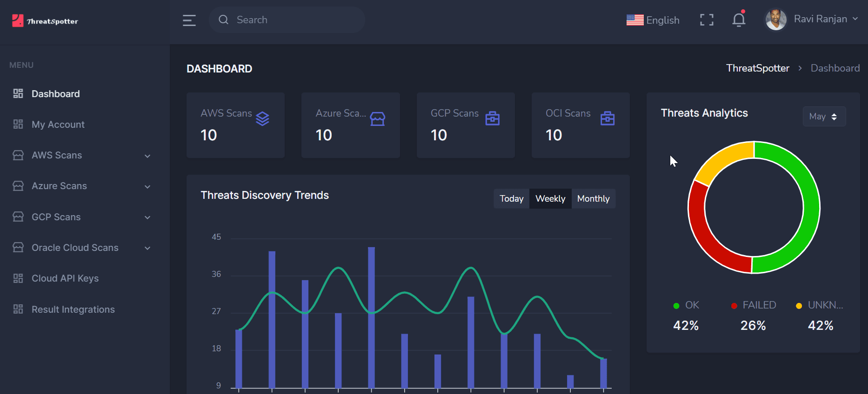
Task: Open notifications bell
Action: (x=739, y=20)
